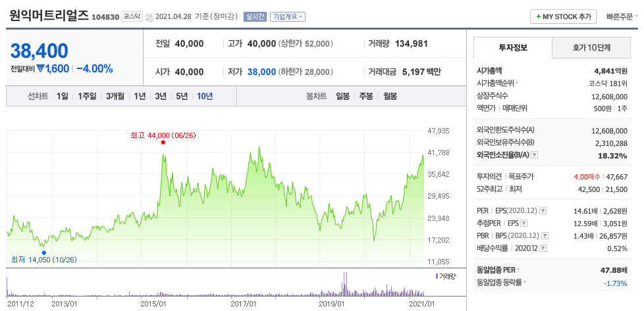The width and height of the screenshot is (644, 311).
Task: Select the 1년 line chart period
Action: [140, 97]
